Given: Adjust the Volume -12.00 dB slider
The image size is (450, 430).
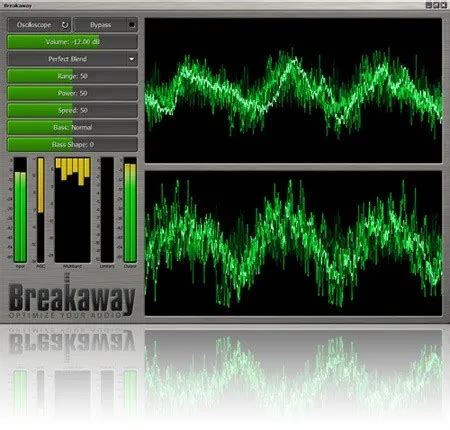Looking at the screenshot, I should point(72,42).
